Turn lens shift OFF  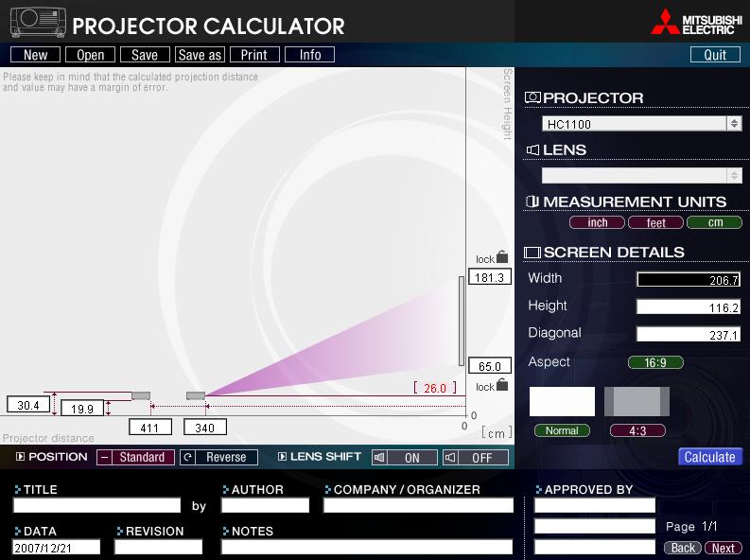[x=476, y=457]
